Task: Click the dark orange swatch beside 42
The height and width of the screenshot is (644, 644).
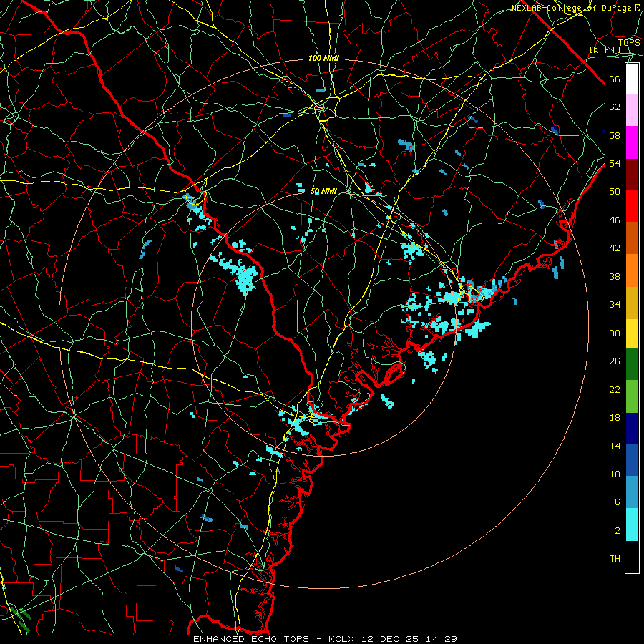Action: point(632,238)
